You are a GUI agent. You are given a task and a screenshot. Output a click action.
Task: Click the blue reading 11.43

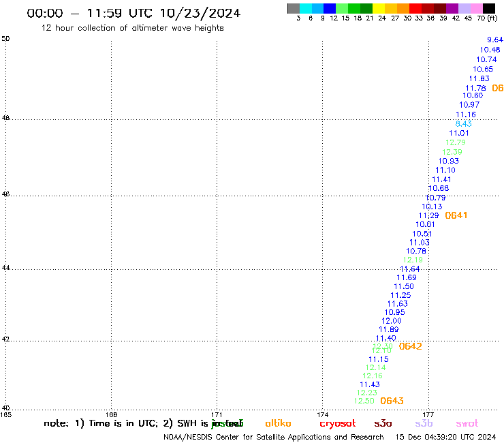(370, 384)
